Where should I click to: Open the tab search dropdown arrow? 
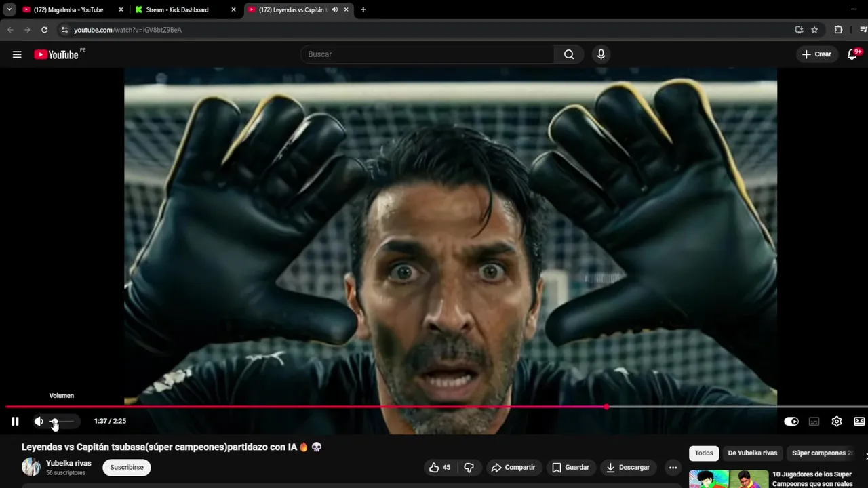point(9,9)
